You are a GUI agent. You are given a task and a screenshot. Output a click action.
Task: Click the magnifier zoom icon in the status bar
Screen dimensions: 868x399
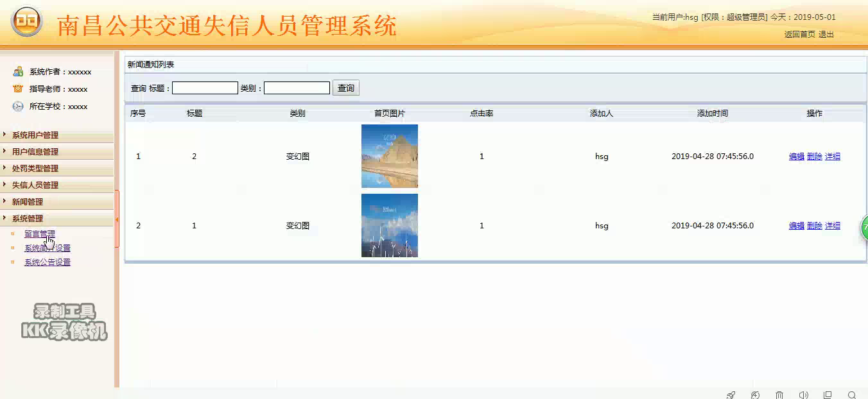(x=852, y=395)
